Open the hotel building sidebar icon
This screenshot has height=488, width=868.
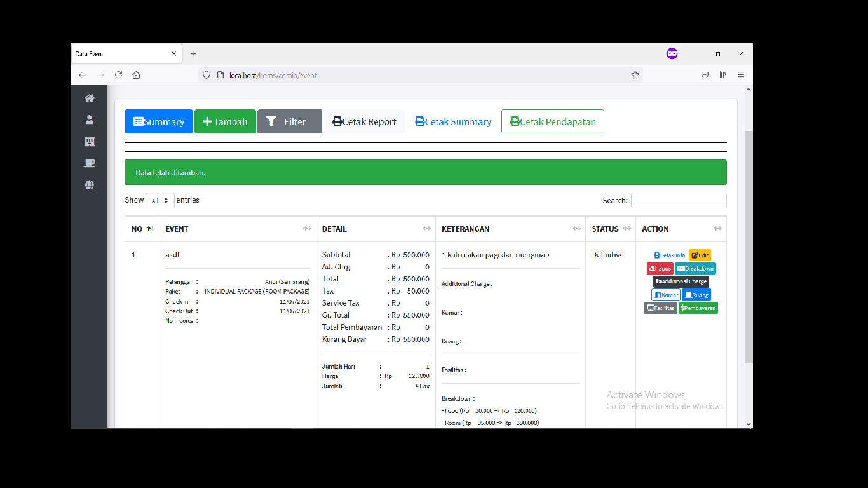(x=90, y=142)
